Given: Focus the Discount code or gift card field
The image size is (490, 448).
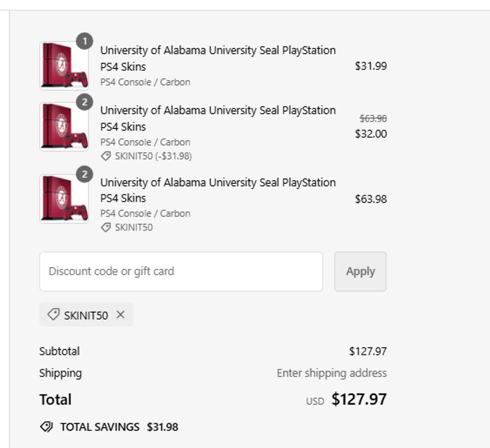Looking at the screenshot, I should point(181,271).
